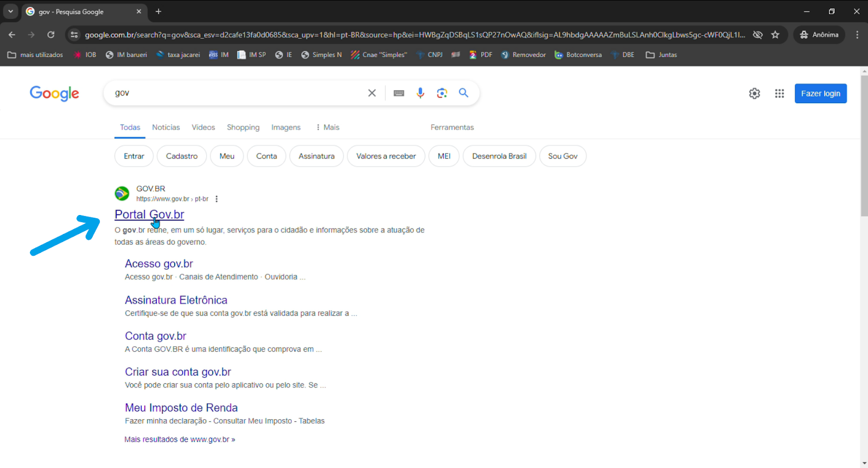Select the Desenrola Brasil chip
The image size is (868, 468).
click(x=499, y=156)
